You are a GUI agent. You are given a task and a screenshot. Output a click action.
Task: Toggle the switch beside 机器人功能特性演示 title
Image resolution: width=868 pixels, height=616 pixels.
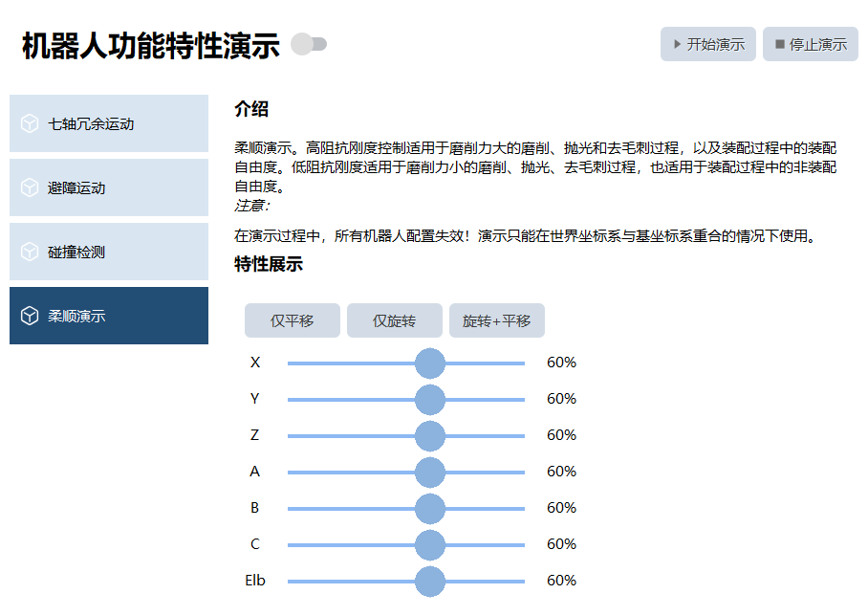coord(309,44)
